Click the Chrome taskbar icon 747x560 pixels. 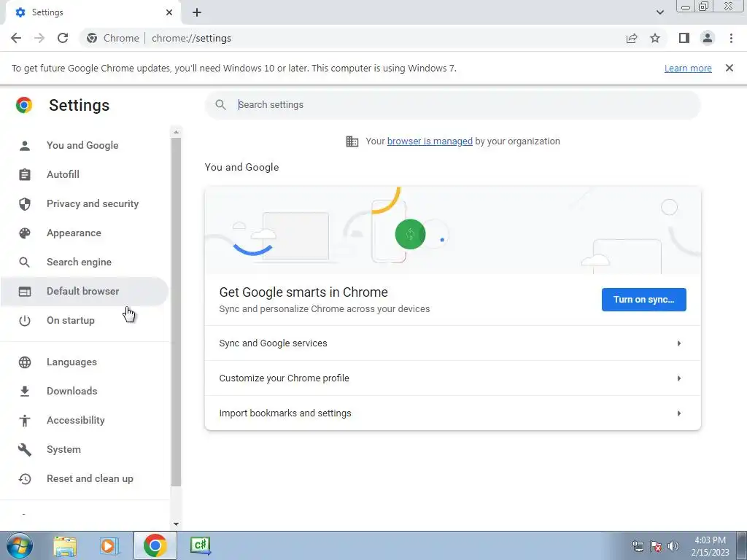[x=155, y=545]
